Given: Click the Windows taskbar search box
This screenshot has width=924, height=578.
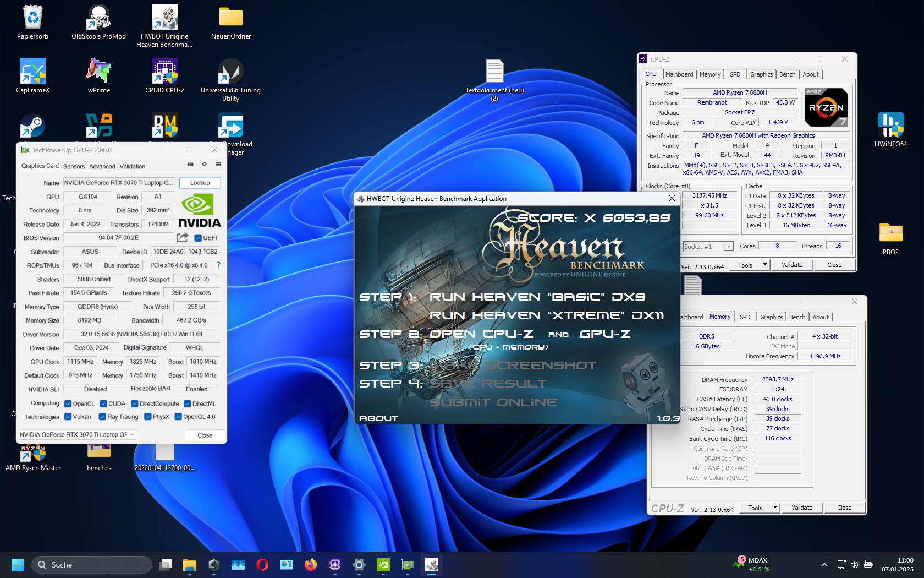Looking at the screenshot, I should (92, 565).
